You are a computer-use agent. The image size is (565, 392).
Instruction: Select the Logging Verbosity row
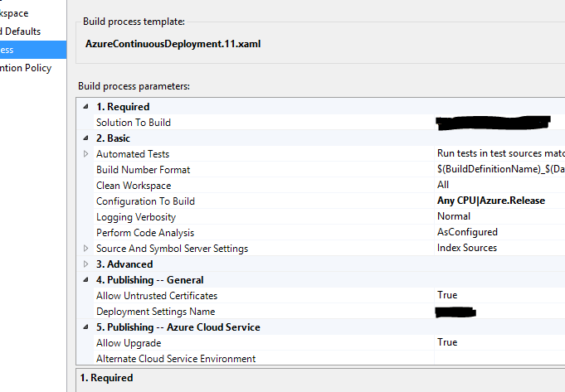329,216
